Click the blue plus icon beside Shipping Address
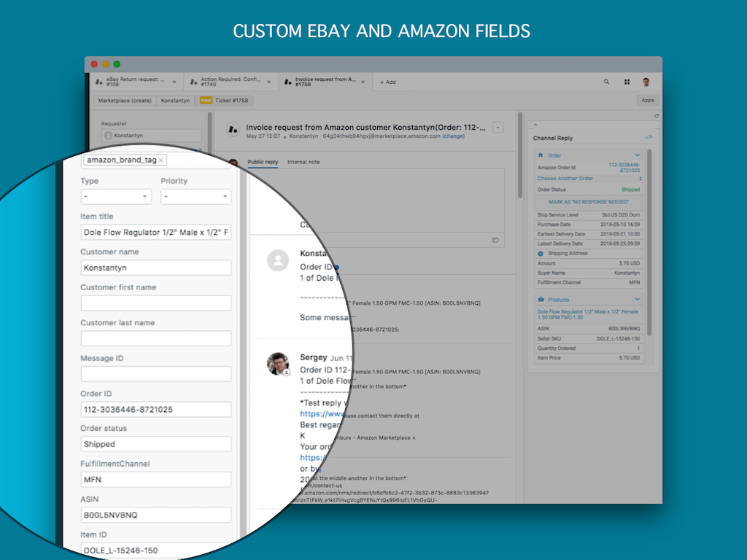This screenshot has height=560, width=747. coord(540,253)
